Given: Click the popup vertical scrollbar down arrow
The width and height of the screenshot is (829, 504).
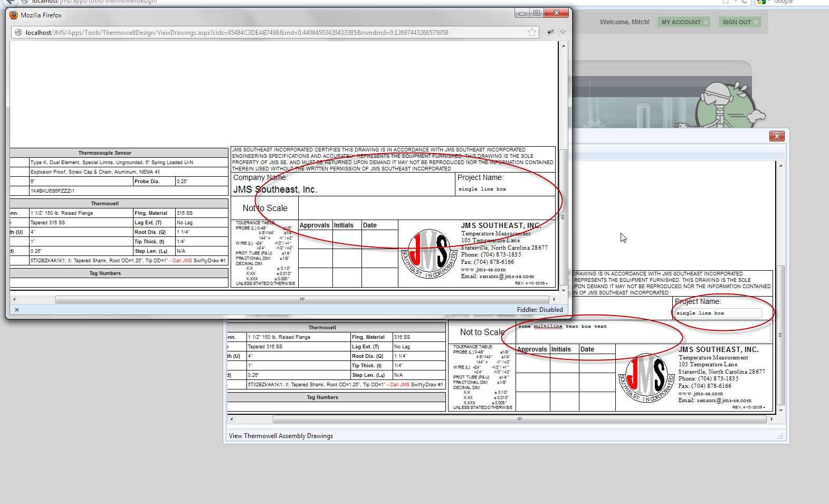Looking at the screenshot, I should tap(564, 291).
